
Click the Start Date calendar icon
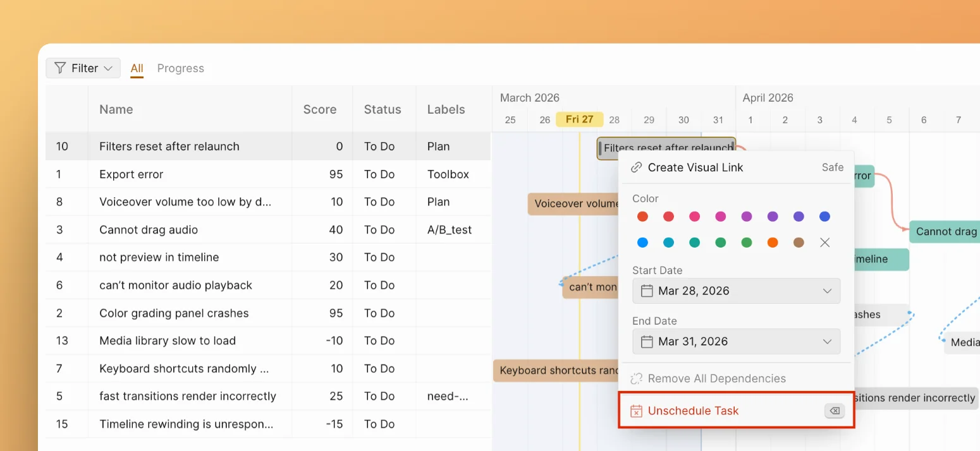[646, 291]
